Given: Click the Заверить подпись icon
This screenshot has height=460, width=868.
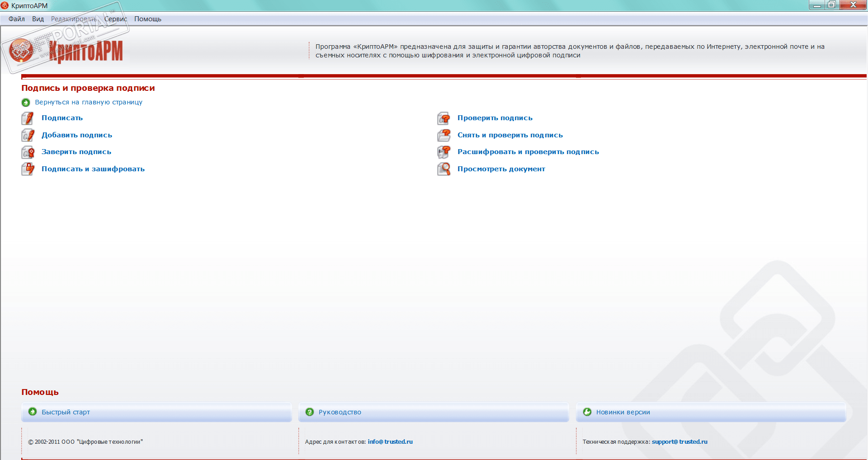Looking at the screenshot, I should click(x=28, y=152).
